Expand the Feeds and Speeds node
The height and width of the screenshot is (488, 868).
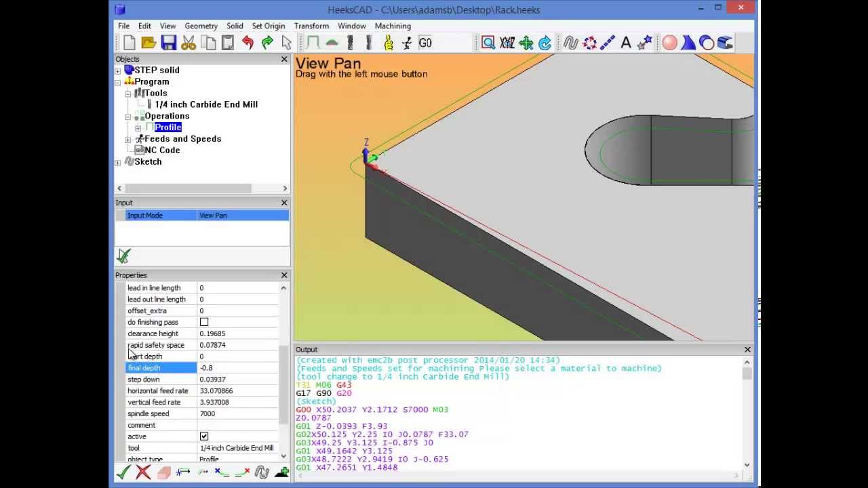(x=128, y=140)
